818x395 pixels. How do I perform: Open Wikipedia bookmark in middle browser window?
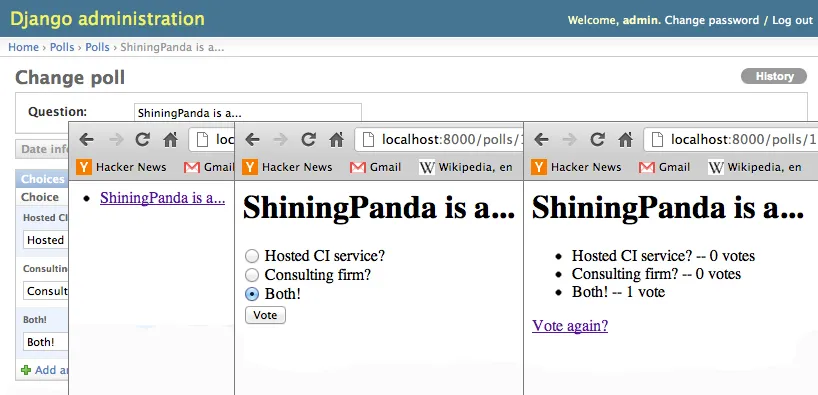tap(466, 167)
